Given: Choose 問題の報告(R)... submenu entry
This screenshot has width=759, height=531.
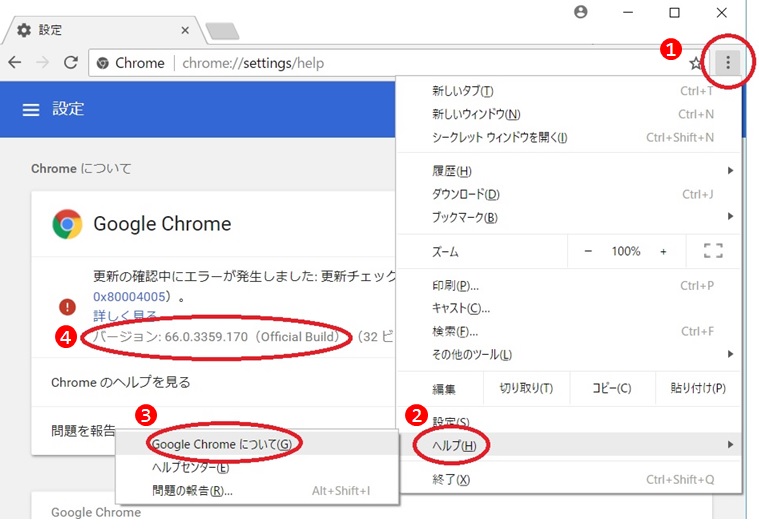Looking at the screenshot, I should click(x=257, y=490).
